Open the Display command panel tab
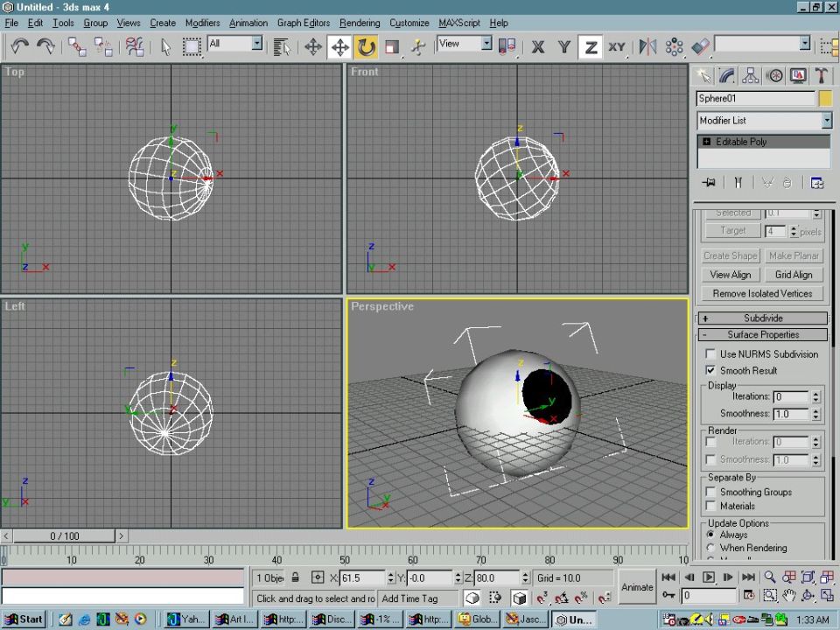The width and height of the screenshot is (840, 630). click(798, 75)
